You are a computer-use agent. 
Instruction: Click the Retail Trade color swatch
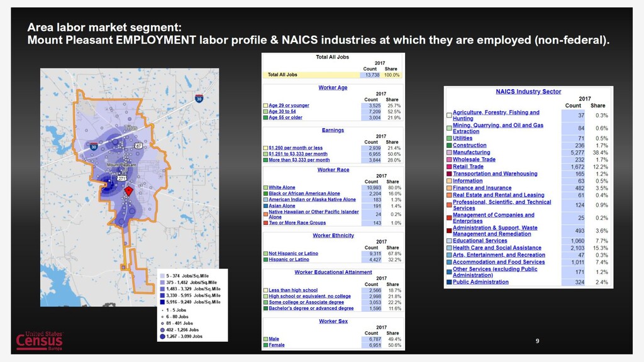pos(449,167)
